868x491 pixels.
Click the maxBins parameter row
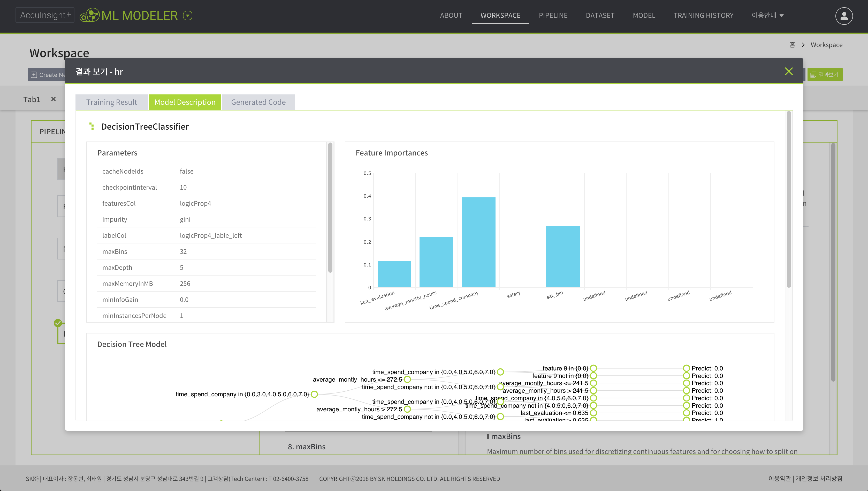pyautogui.click(x=206, y=251)
